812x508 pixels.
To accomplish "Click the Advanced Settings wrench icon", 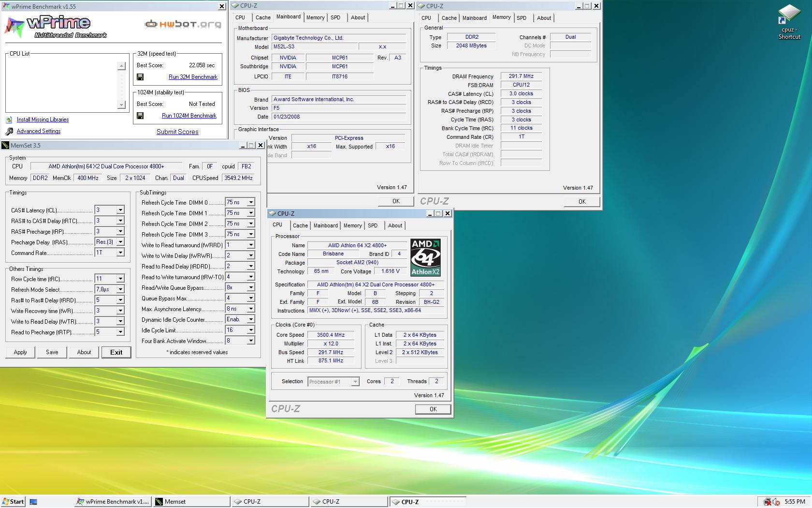I will tap(9, 131).
